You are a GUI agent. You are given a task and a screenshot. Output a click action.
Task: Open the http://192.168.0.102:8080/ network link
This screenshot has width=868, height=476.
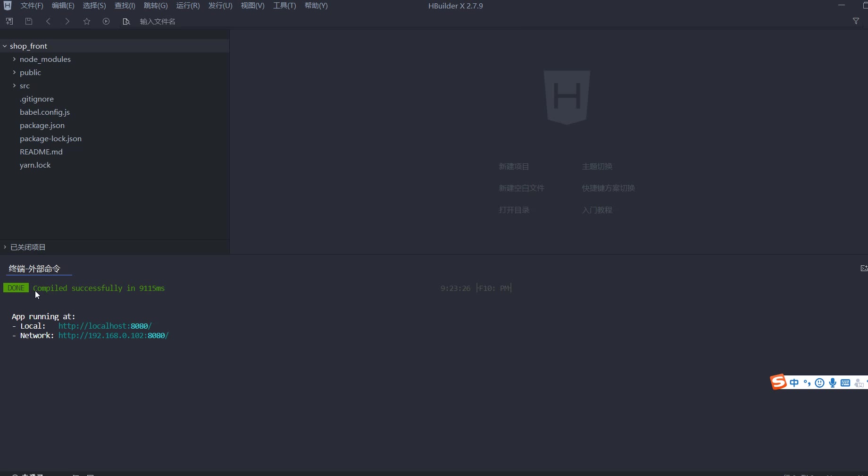(113, 335)
